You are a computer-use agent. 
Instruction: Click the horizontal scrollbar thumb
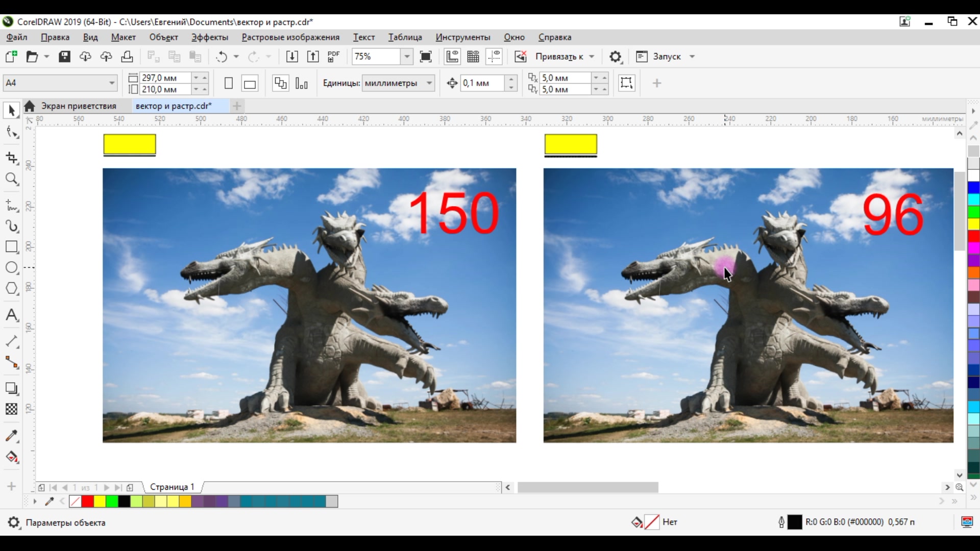[587, 488]
